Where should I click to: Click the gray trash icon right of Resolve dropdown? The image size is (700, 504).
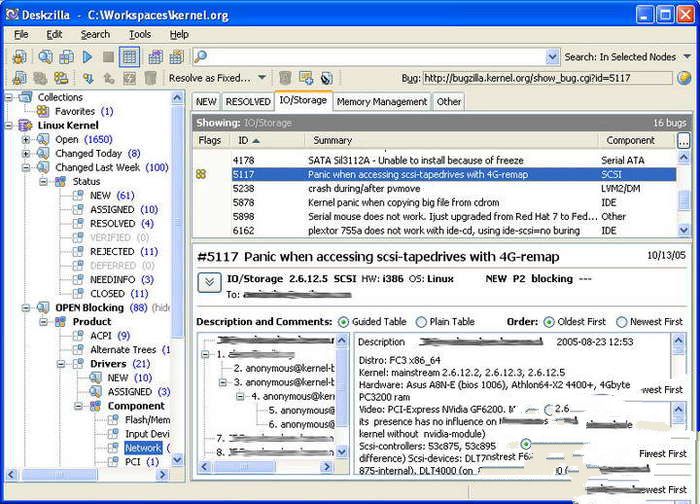285,78
